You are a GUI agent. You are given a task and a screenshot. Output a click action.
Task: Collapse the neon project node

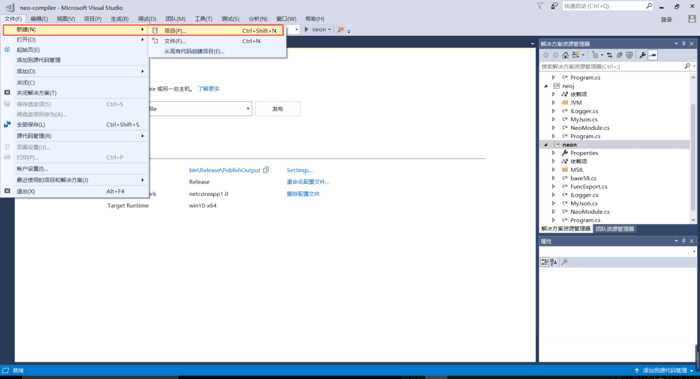pyautogui.click(x=546, y=145)
